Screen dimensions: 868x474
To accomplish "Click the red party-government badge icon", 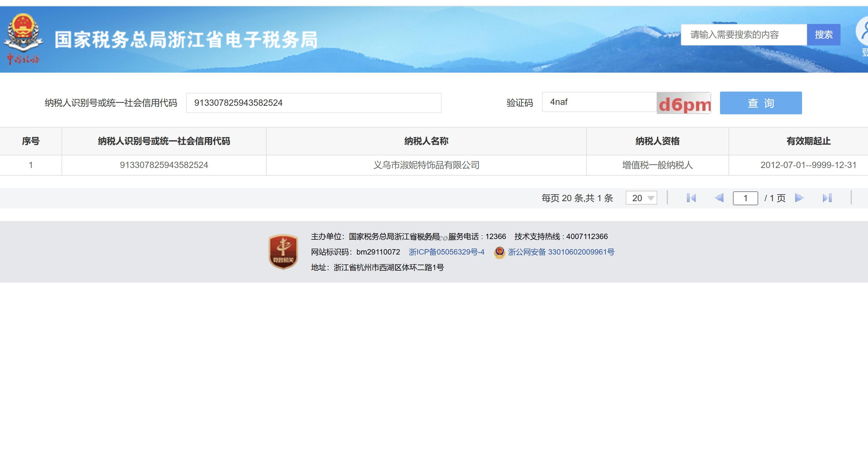I will click(283, 252).
